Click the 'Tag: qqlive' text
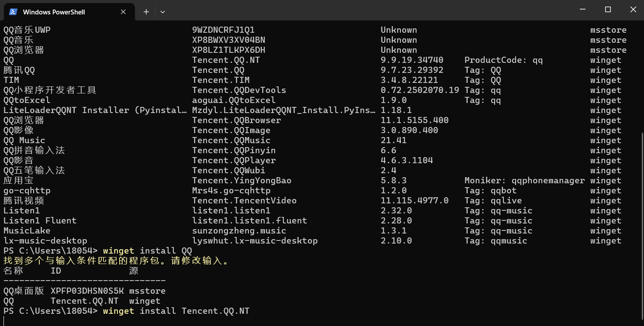This screenshot has height=326, width=644. pos(493,201)
